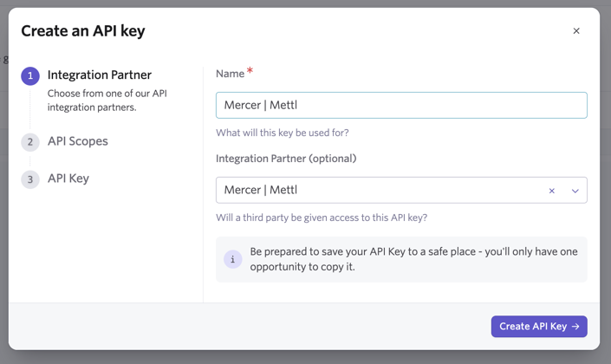Expand the Integration Partner dropdown chevron
This screenshot has width=611, height=364.
[575, 191]
